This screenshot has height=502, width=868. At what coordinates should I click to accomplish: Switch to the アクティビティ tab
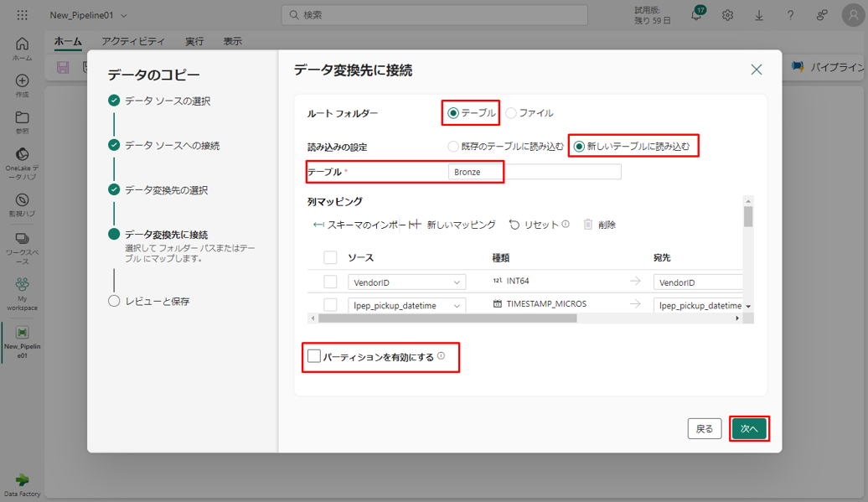pos(133,41)
